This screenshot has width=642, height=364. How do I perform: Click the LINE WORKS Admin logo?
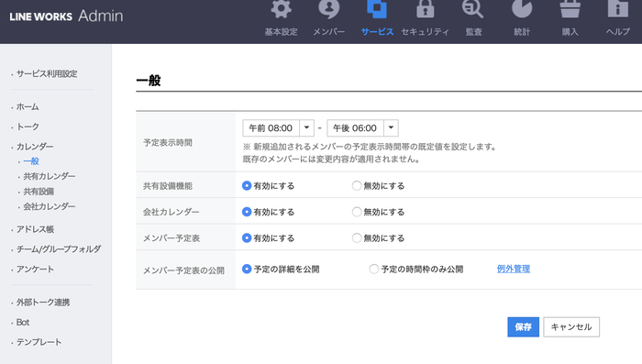coord(66,16)
